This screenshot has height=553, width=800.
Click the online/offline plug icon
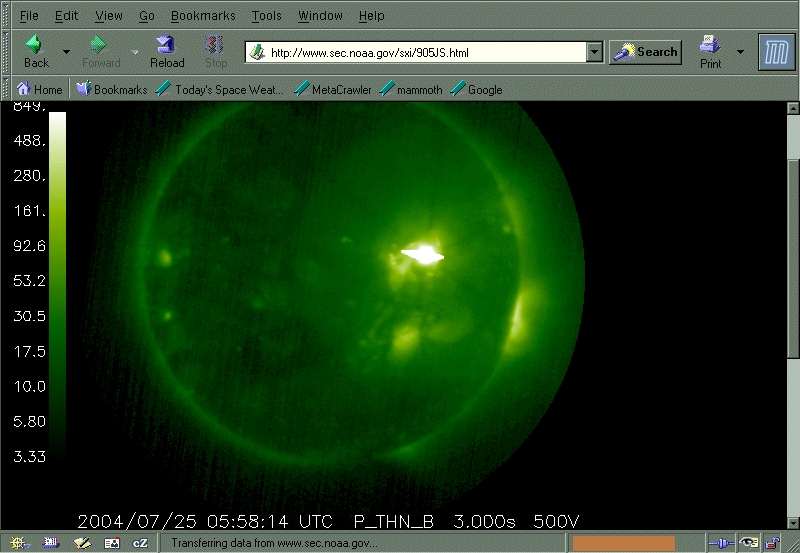pyautogui.click(x=721, y=543)
